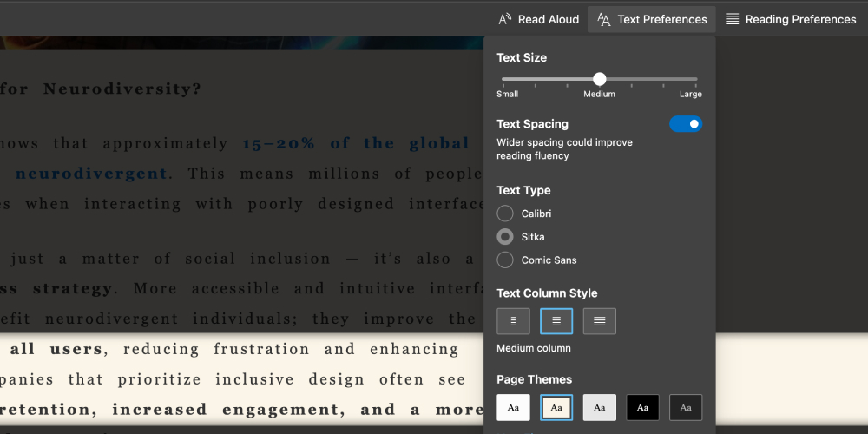The width and height of the screenshot is (868, 434).
Task: Click the Read Aloud label
Action: [x=549, y=19]
